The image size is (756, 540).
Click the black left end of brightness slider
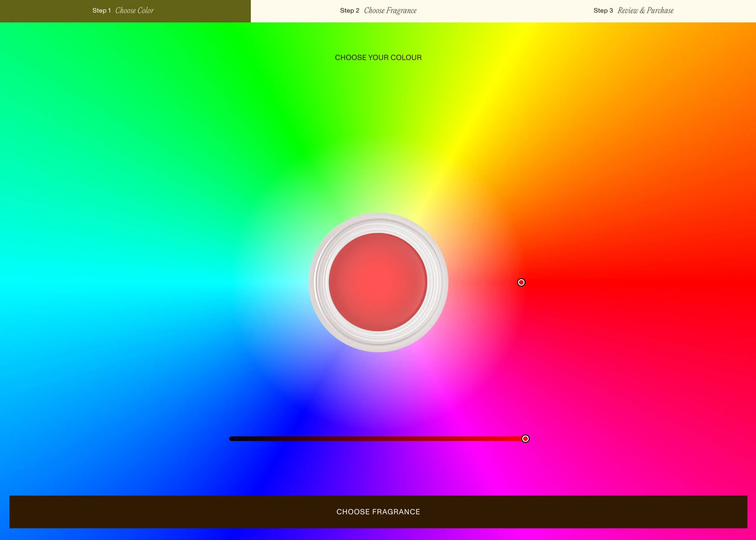tap(233, 439)
